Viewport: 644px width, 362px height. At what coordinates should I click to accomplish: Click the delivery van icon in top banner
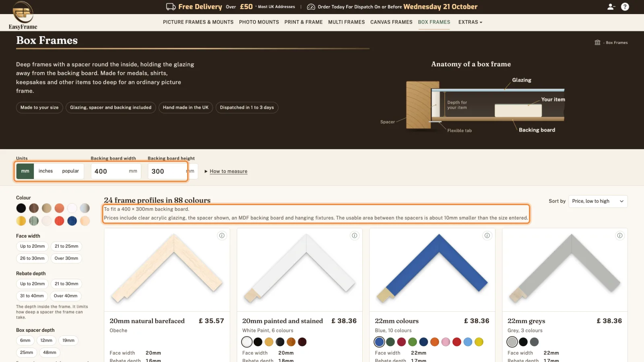(x=171, y=7)
